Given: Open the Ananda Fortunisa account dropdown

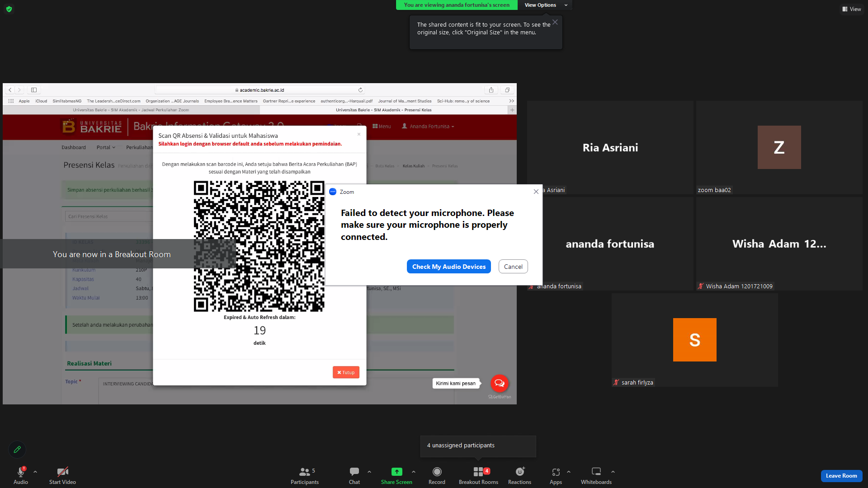Looking at the screenshot, I should (x=428, y=127).
